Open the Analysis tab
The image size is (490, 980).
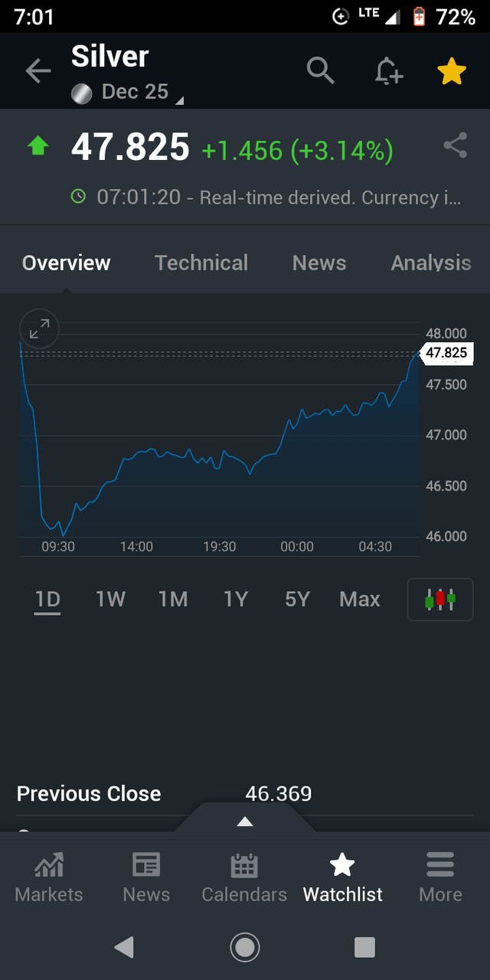click(430, 263)
